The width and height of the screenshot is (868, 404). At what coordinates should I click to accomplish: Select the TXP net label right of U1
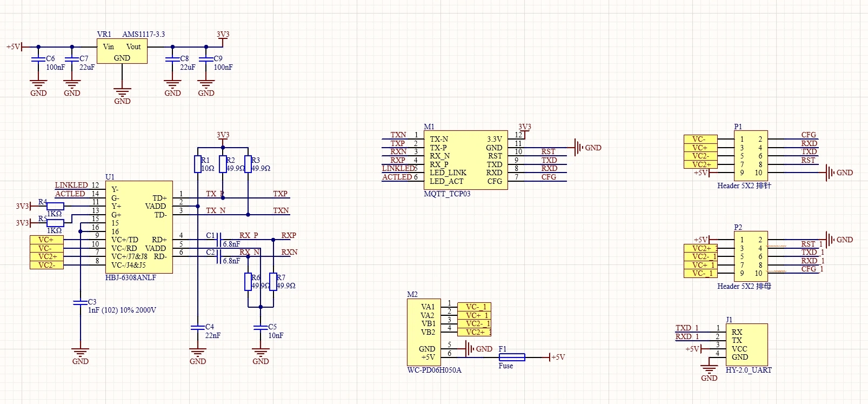pos(280,194)
